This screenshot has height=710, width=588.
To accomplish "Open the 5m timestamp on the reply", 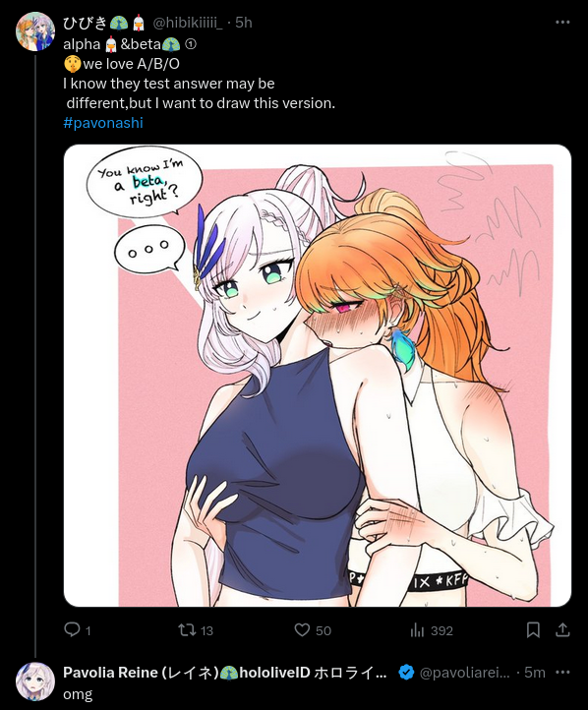I will (x=535, y=673).
